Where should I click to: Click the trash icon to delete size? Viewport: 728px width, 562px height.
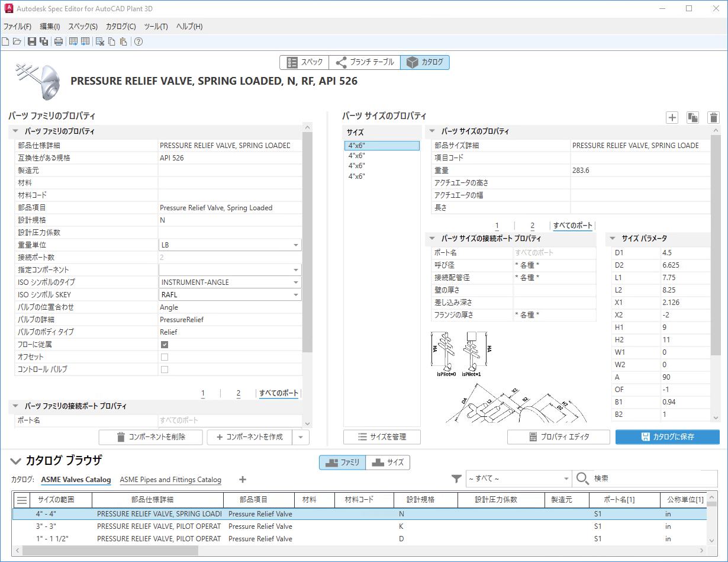click(714, 117)
